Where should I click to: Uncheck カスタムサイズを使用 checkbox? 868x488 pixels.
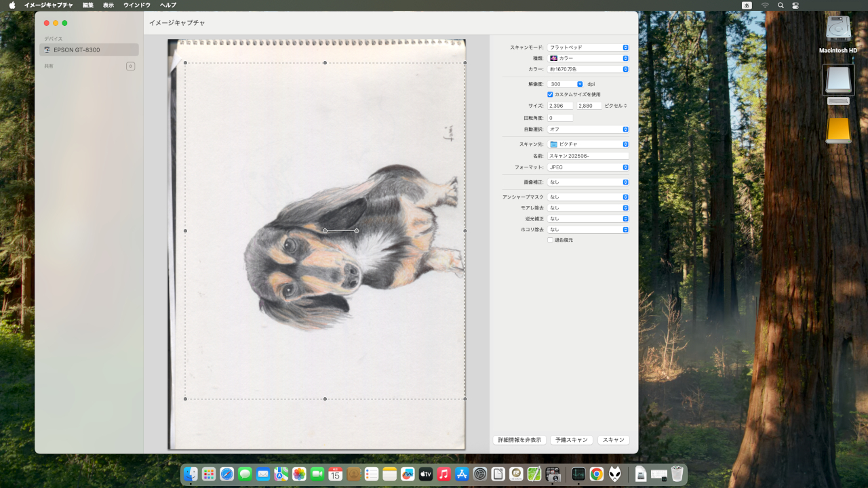point(550,94)
